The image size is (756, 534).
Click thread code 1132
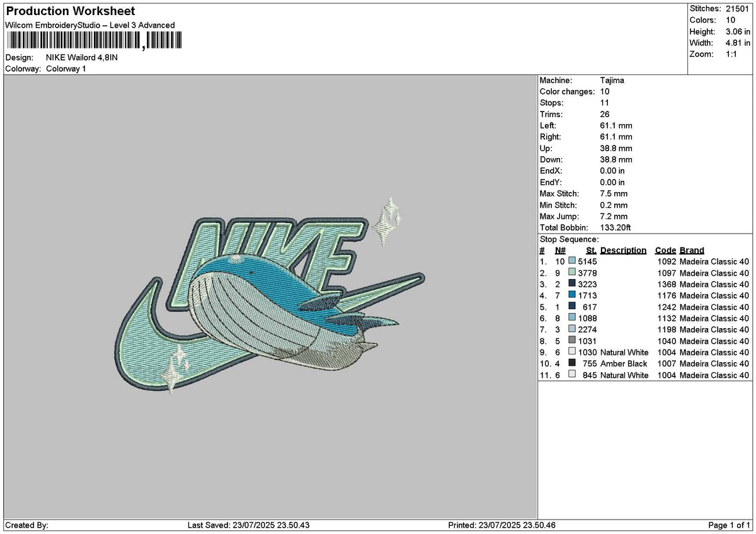pos(667,317)
